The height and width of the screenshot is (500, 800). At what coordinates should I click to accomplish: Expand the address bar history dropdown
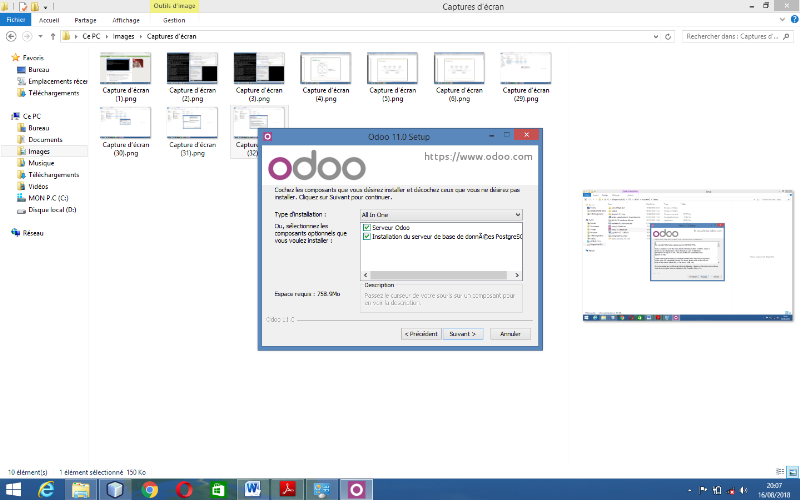click(656, 36)
